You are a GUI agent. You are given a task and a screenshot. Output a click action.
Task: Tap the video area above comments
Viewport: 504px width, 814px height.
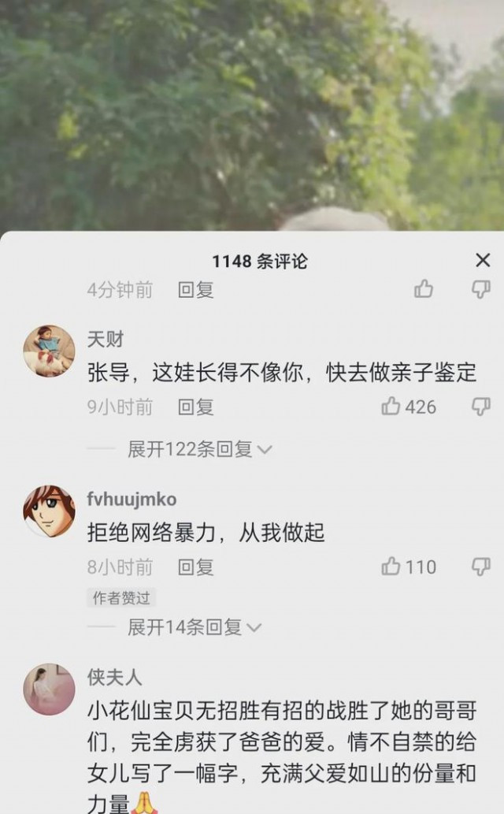click(252, 115)
